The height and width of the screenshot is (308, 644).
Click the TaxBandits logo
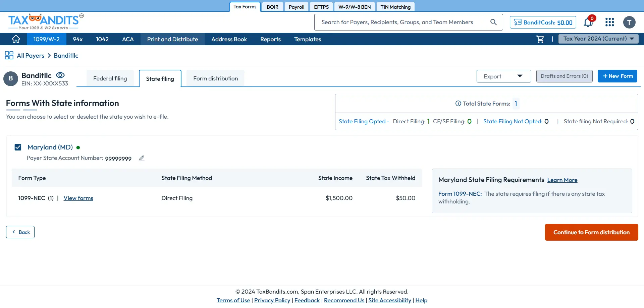pyautogui.click(x=46, y=22)
